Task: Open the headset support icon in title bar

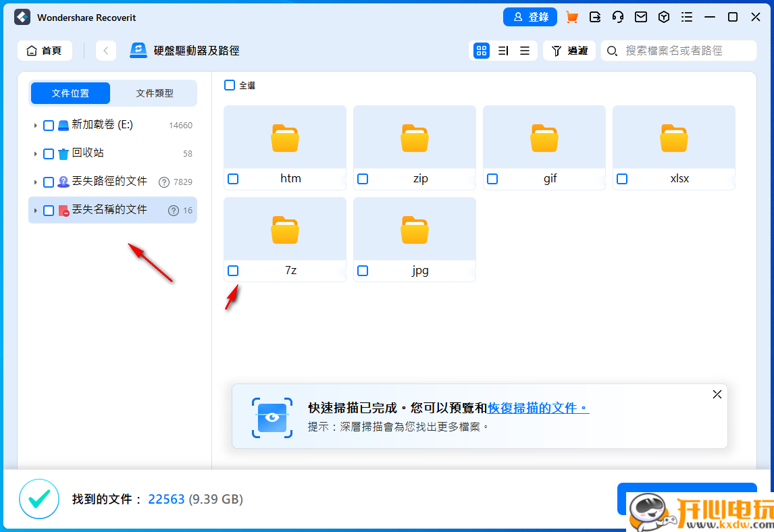Action: (x=617, y=17)
